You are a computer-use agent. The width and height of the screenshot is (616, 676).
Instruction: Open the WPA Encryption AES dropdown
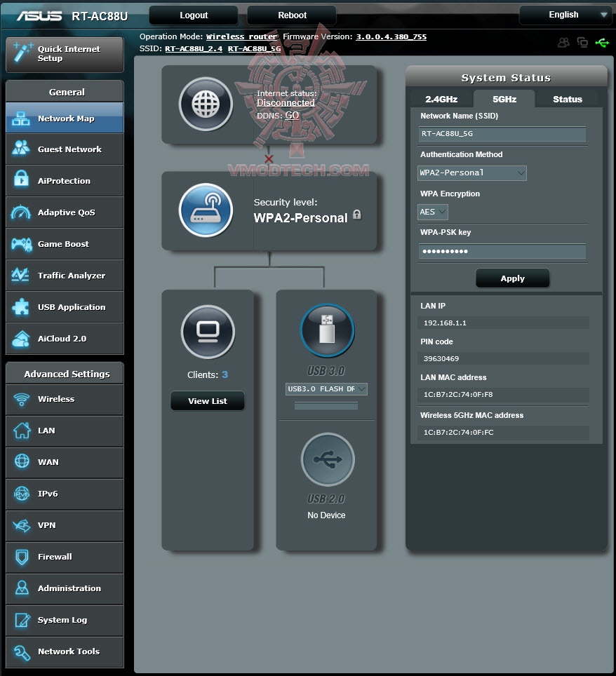click(433, 212)
